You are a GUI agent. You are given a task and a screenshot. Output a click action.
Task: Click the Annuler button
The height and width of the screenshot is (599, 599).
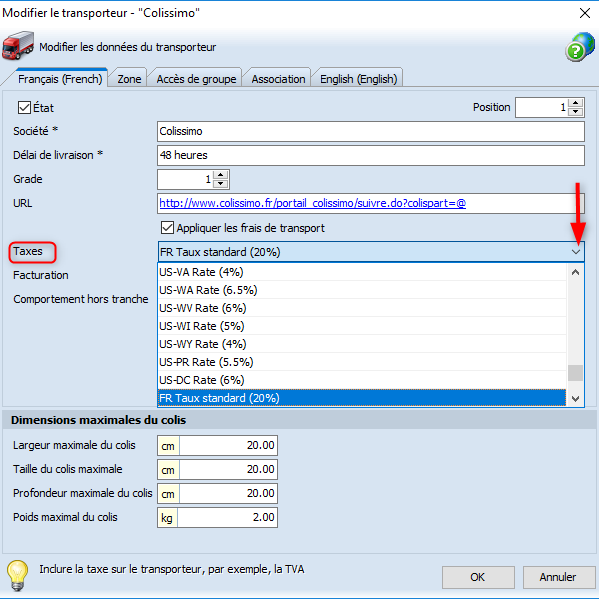(x=559, y=577)
